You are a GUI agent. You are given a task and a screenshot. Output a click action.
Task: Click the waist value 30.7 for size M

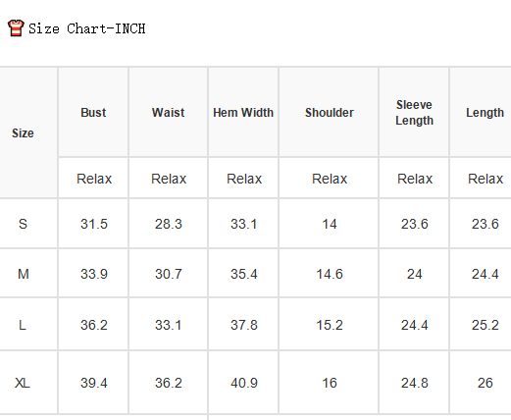169,274
